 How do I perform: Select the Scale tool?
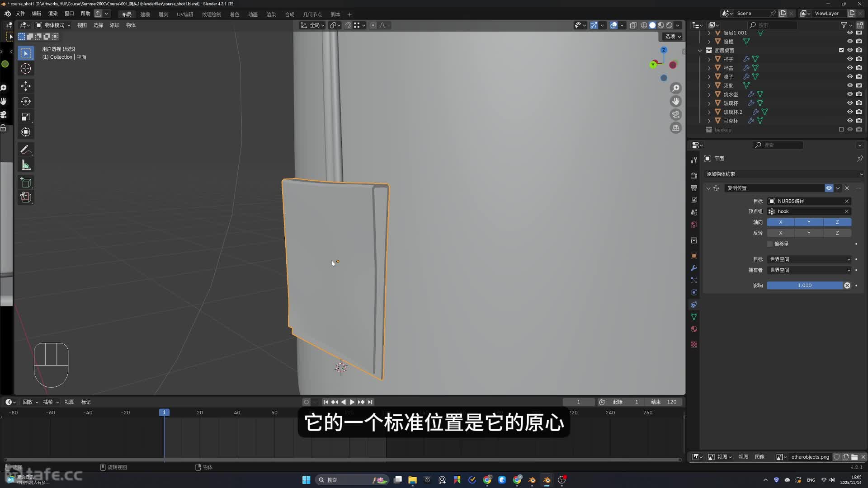click(26, 117)
